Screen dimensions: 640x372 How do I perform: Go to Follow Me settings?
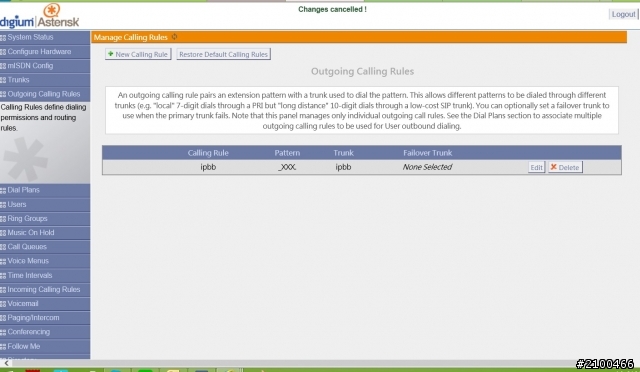click(45, 346)
